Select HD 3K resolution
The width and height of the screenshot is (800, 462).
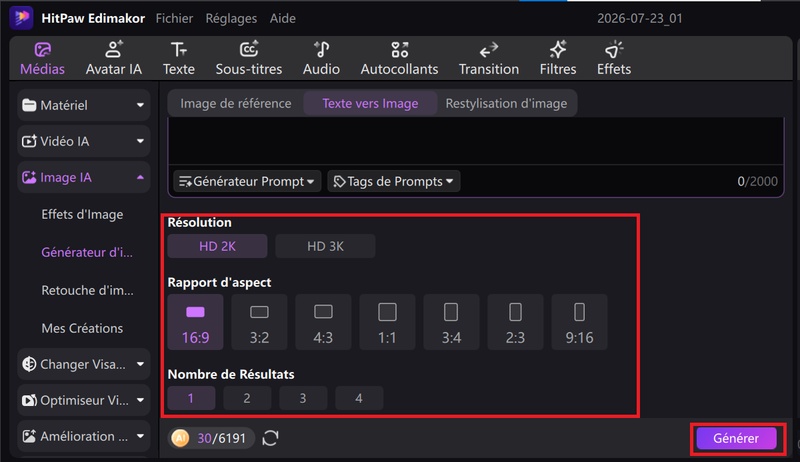click(325, 246)
